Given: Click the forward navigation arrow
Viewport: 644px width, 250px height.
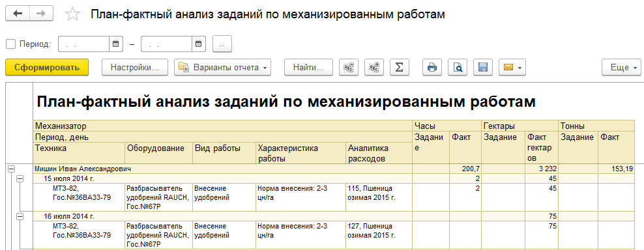Looking at the screenshot, I should (41, 14).
